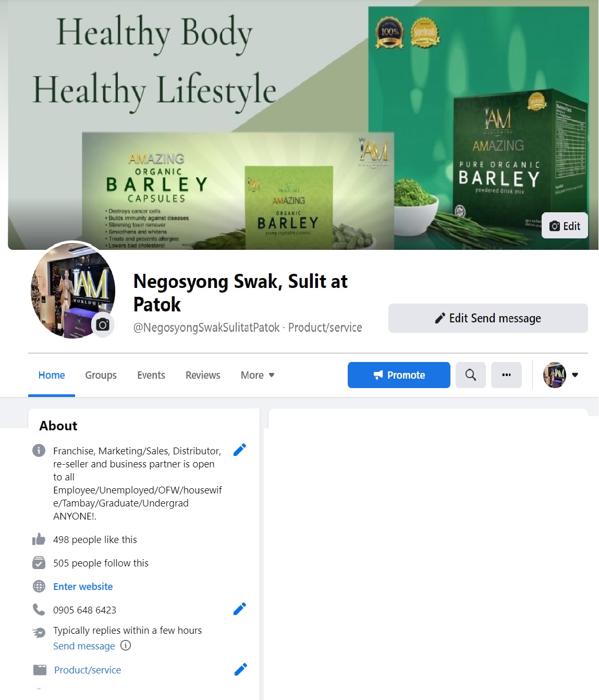599x700 pixels.
Task: Click the Edit cover photo button
Action: [565, 226]
